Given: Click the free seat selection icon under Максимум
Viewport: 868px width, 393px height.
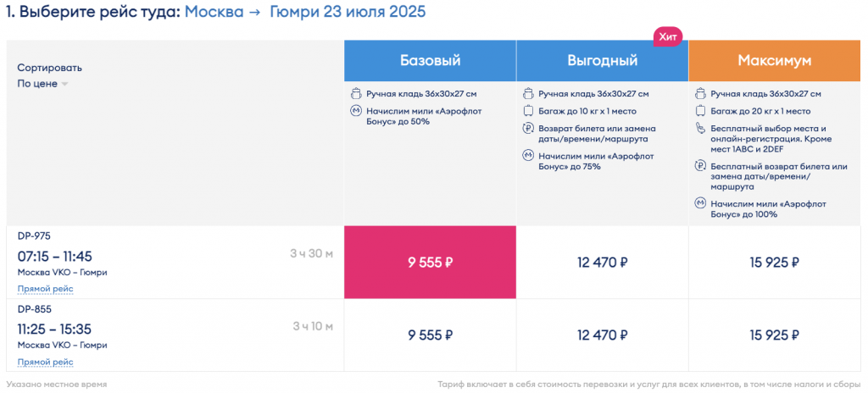Looking at the screenshot, I should (x=701, y=128).
